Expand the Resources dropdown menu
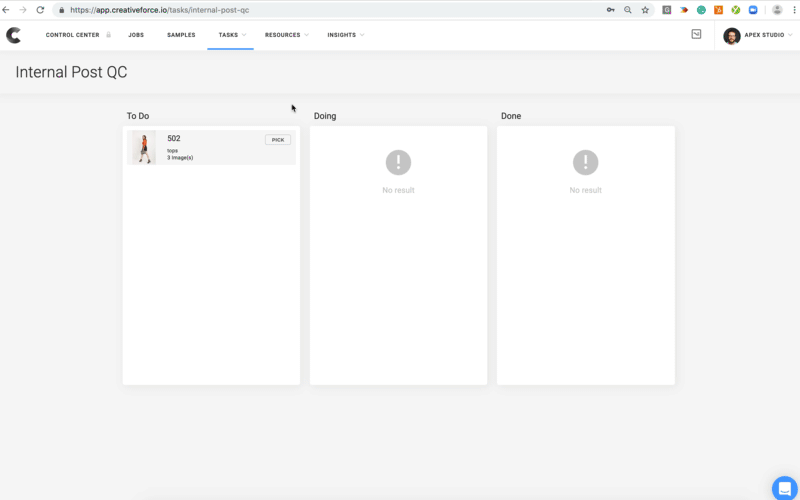This screenshot has height=500, width=800. coord(286,35)
